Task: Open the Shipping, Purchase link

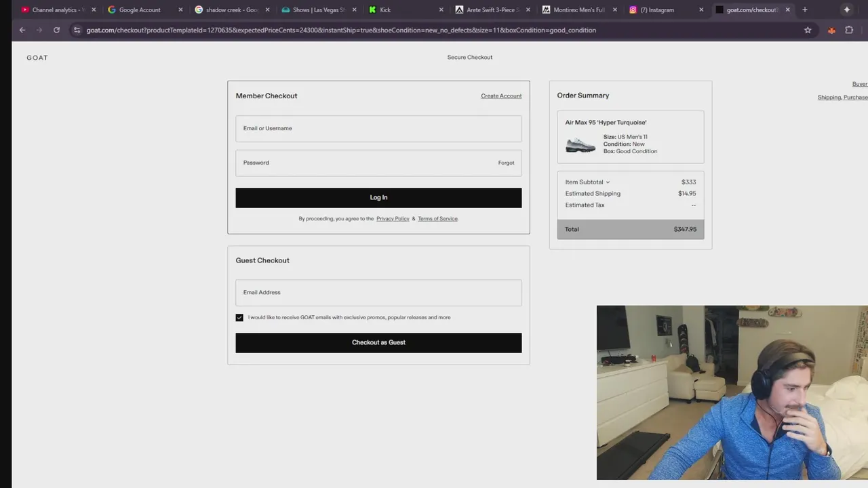Action: click(x=842, y=97)
